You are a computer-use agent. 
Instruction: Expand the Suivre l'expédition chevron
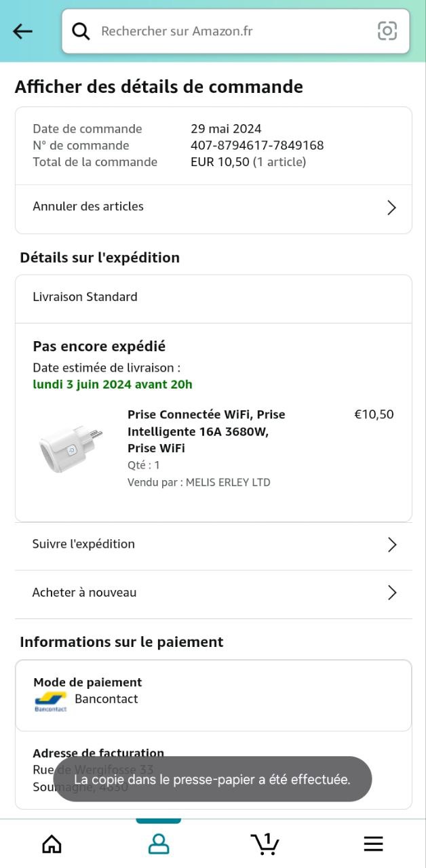(391, 545)
